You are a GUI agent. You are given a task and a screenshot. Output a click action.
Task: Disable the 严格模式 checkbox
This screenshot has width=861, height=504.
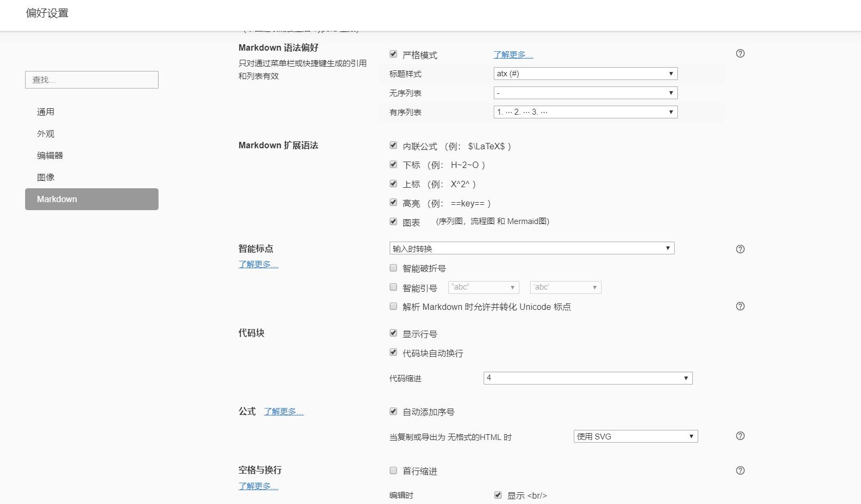point(393,54)
